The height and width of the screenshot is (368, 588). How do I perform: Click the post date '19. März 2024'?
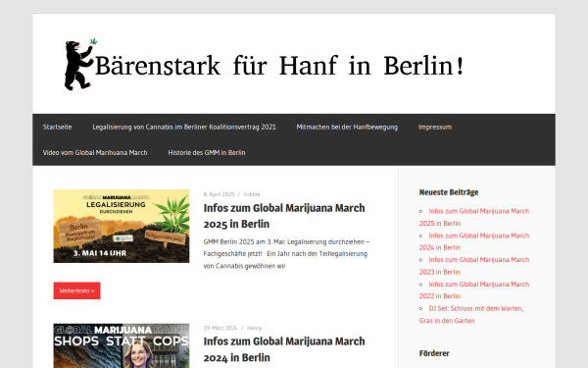(220, 328)
